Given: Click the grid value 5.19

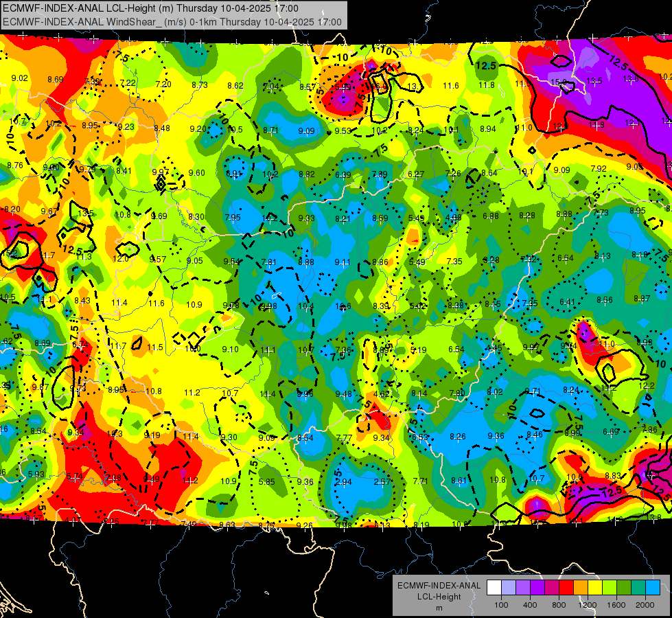Looking at the screenshot, I should point(418,350).
